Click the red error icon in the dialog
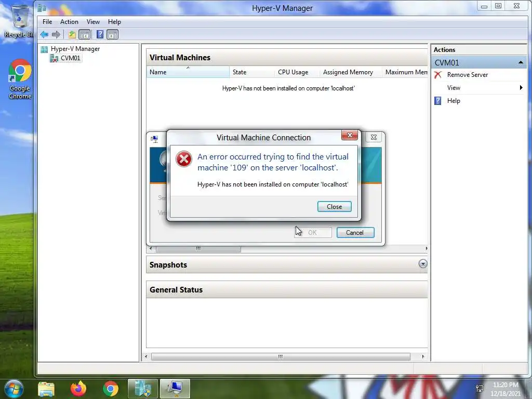 click(184, 159)
